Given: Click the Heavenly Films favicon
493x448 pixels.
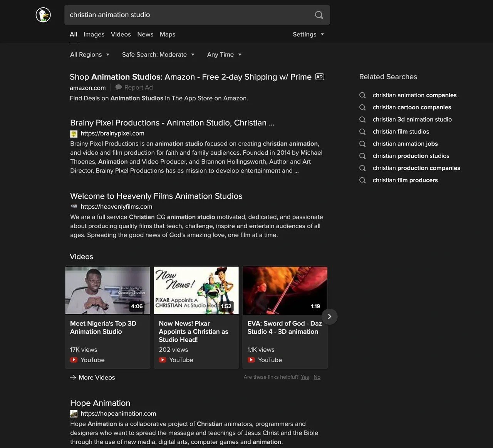Looking at the screenshot, I should point(74,206).
